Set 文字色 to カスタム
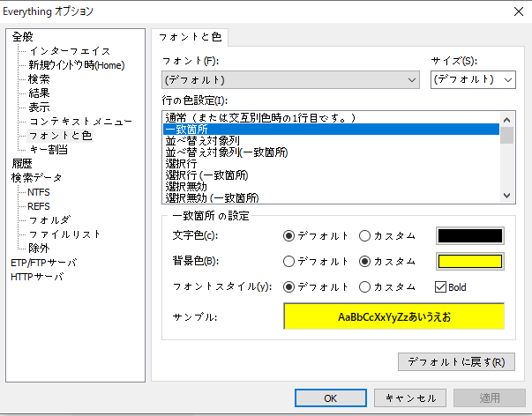This screenshot has width=532, height=416. point(387,235)
